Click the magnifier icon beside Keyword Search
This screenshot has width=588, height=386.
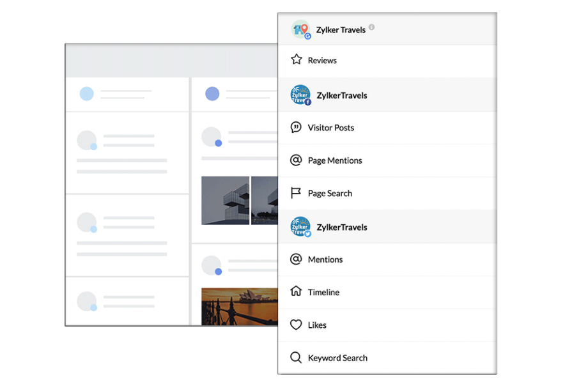[296, 357]
